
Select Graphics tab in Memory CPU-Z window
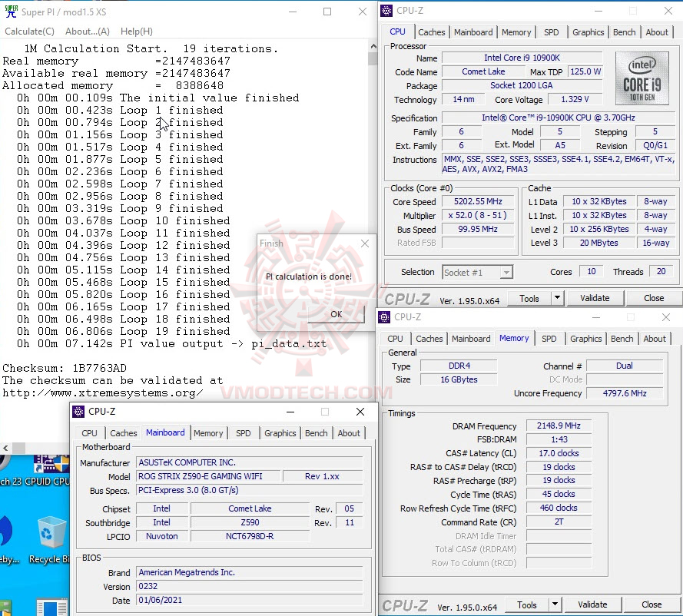click(586, 339)
